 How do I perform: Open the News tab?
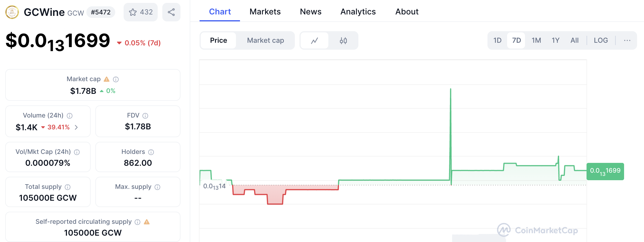point(311,12)
